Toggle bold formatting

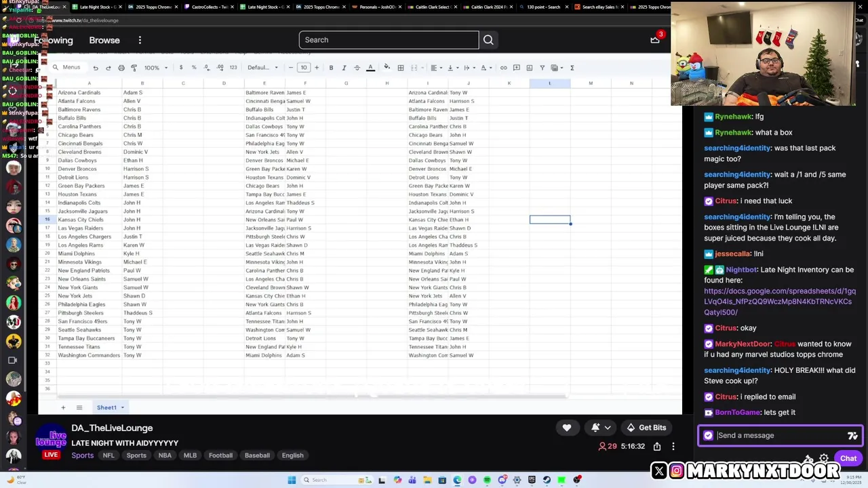(331, 68)
